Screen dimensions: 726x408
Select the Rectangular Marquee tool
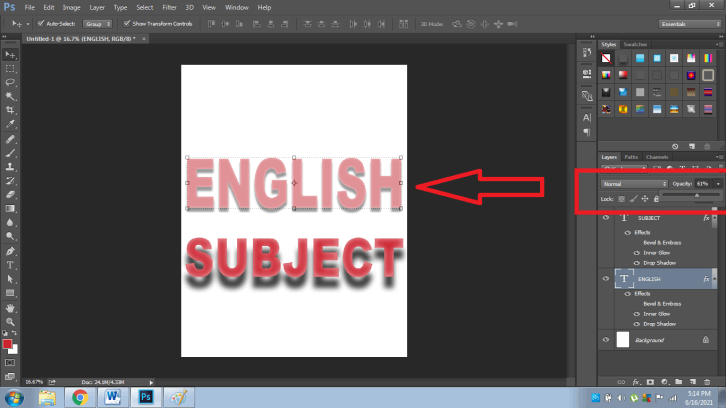tap(10, 68)
